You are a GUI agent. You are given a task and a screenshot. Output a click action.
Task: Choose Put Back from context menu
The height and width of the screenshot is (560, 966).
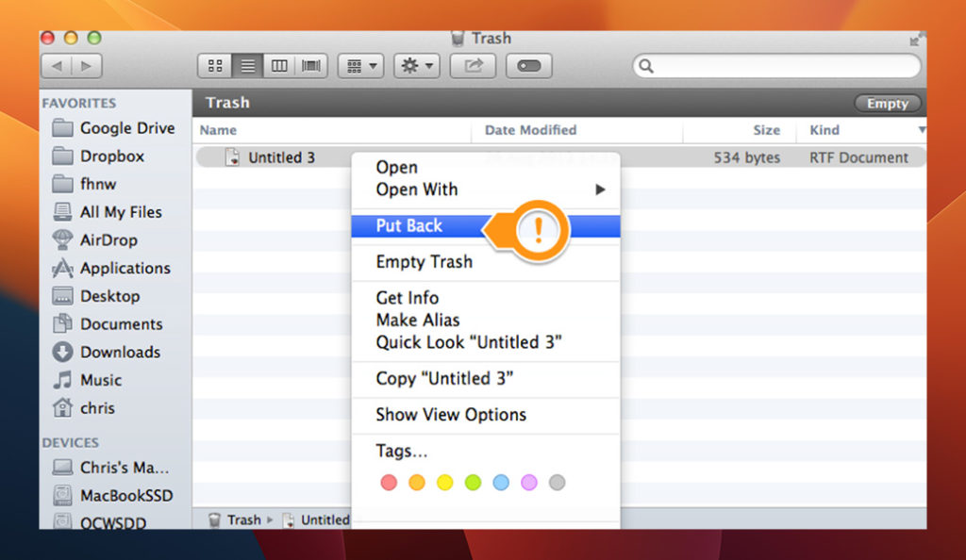(x=409, y=226)
